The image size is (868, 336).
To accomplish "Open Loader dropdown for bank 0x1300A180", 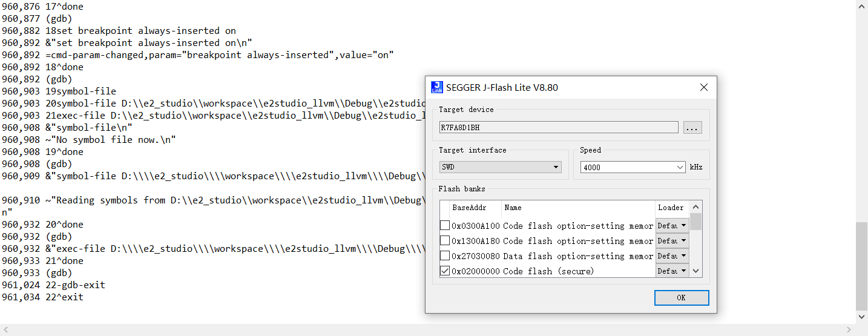I will coord(672,240).
